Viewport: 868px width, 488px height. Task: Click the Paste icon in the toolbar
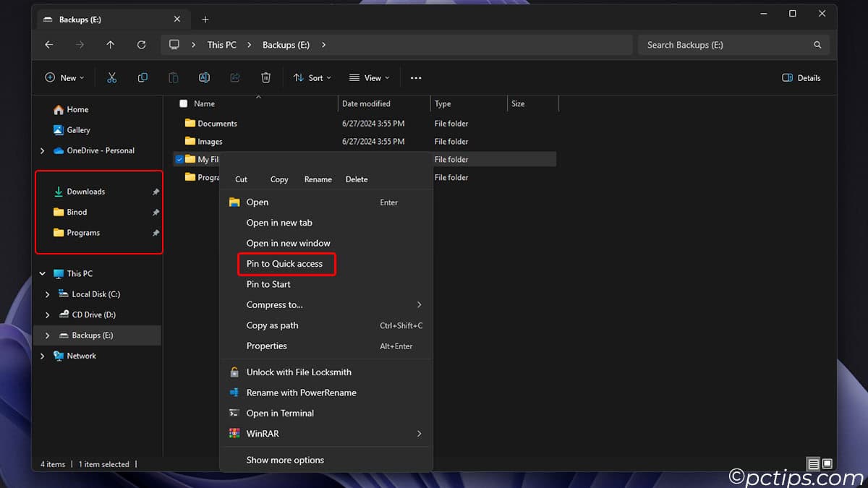tap(174, 77)
